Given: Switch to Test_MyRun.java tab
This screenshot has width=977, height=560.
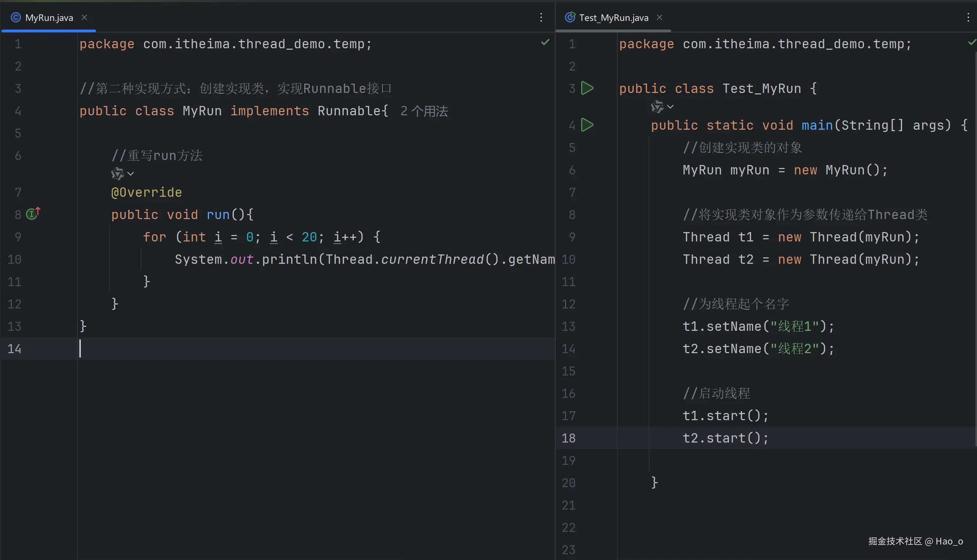Looking at the screenshot, I should click(x=614, y=18).
